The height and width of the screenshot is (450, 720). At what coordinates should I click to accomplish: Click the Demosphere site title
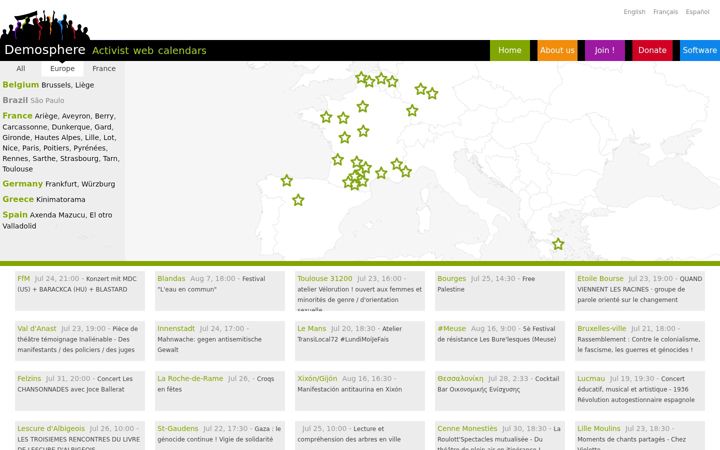45,50
